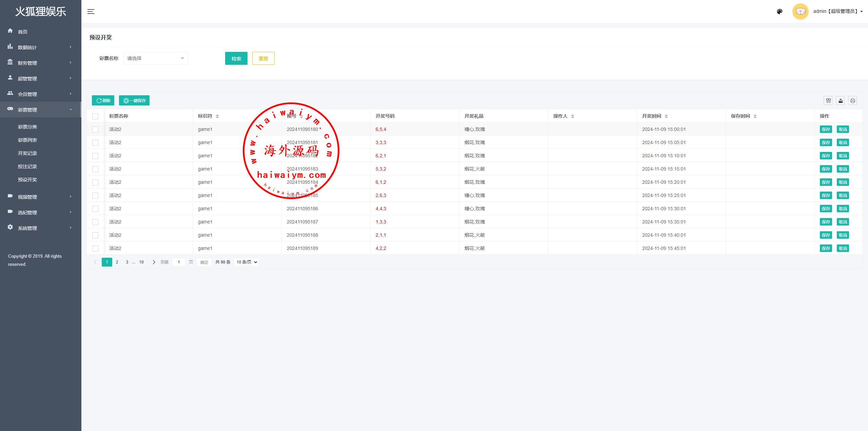Click the print table icon
868x431 pixels.
pyautogui.click(x=852, y=100)
